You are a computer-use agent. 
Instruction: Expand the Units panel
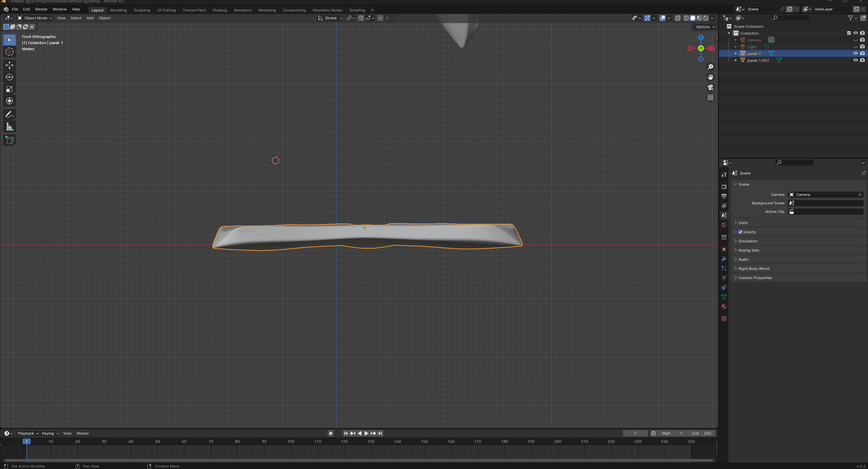coord(743,223)
